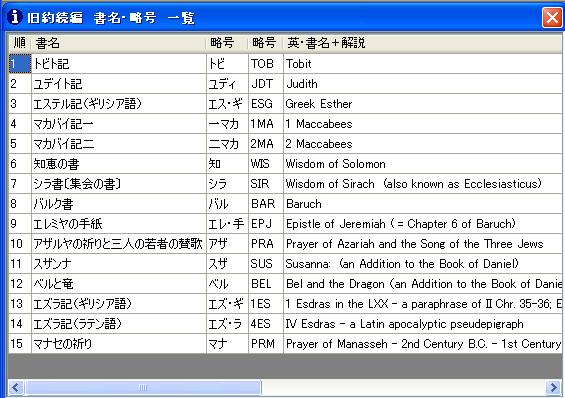
Task: Click the 4ES abbreviation cell
Action: (x=266, y=324)
